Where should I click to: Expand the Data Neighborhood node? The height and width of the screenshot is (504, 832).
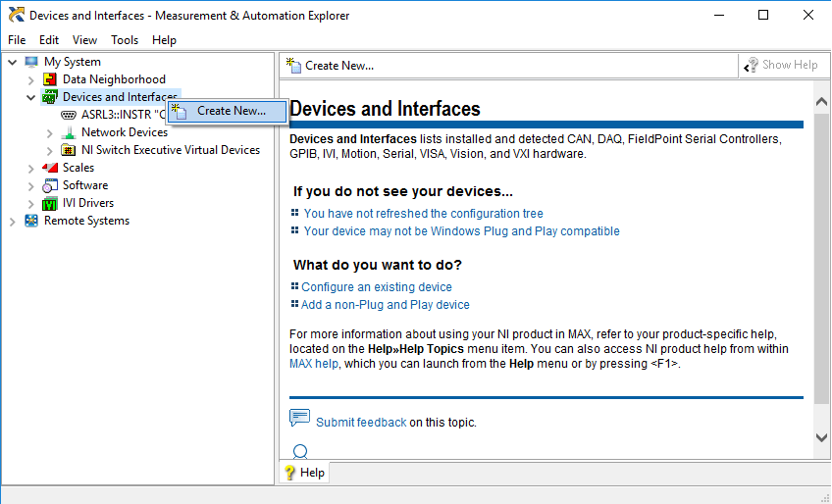(x=31, y=79)
